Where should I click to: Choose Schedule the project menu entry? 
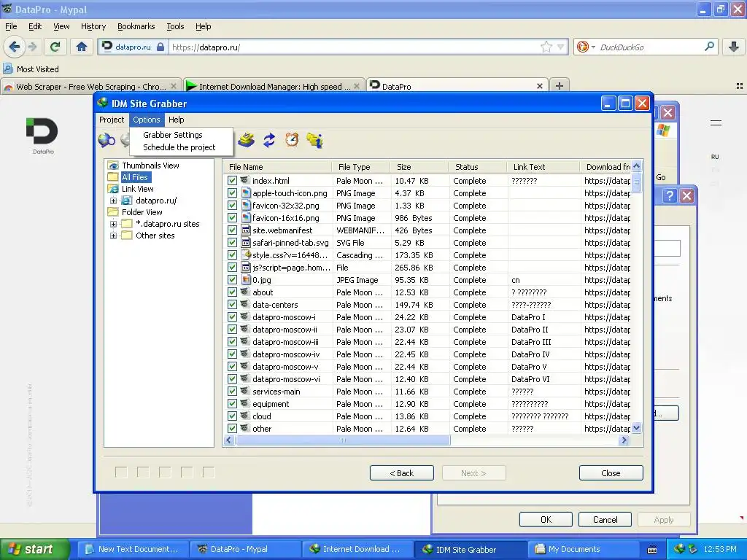pos(179,147)
